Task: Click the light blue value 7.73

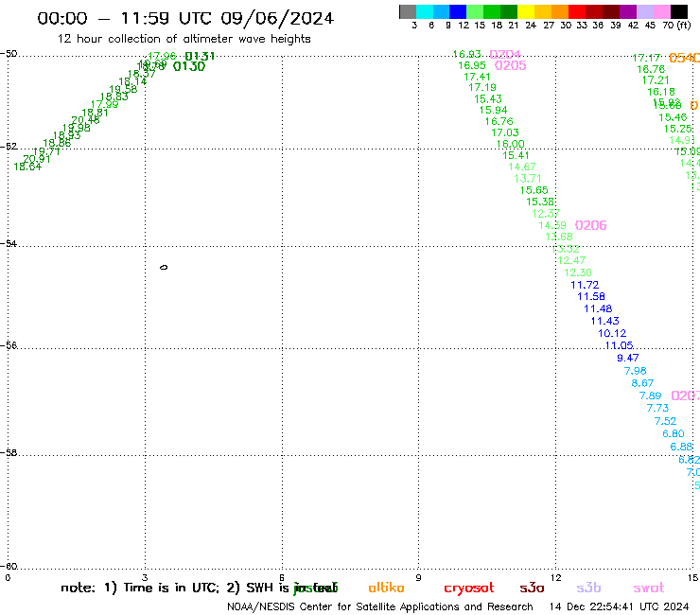Action: click(657, 408)
